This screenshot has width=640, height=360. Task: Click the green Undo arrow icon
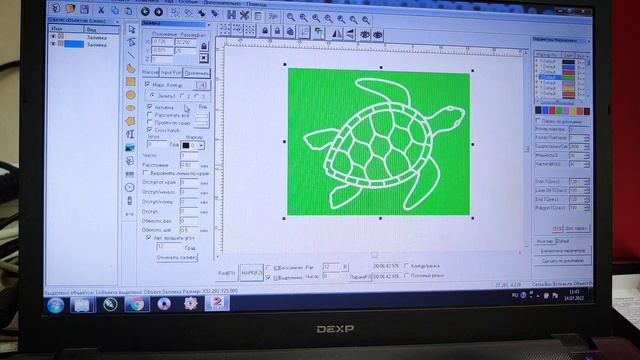point(145,11)
